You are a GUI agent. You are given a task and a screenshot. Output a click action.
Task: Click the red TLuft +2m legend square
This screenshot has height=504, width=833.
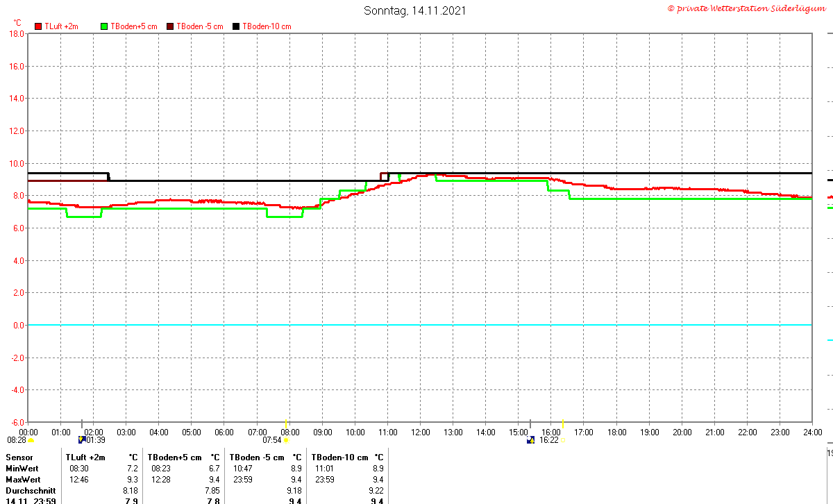tap(38, 26)
